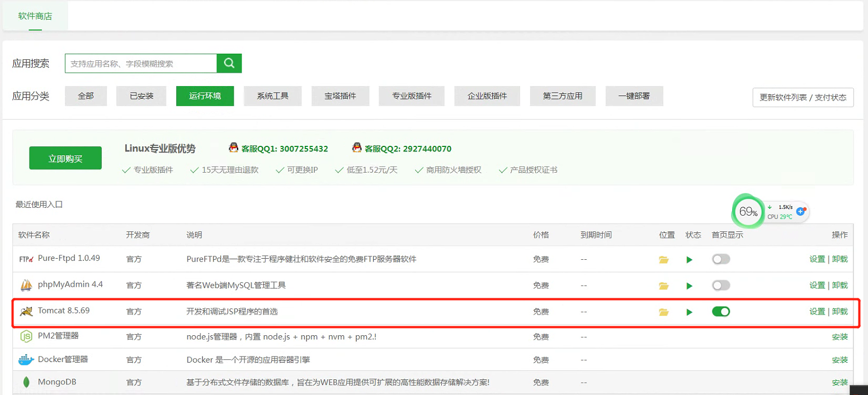Click 卸载 for phpMyAdmin
This screenshot has height=395, width=868.
pos(840,285)
